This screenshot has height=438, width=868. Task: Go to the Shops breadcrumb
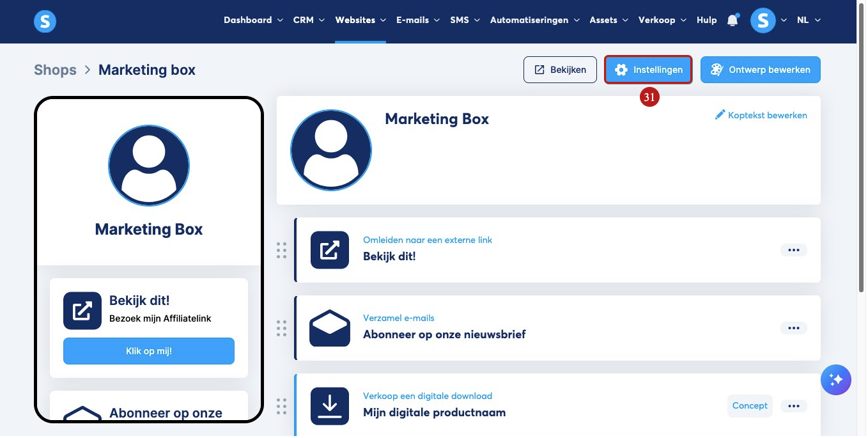[55, 70]
